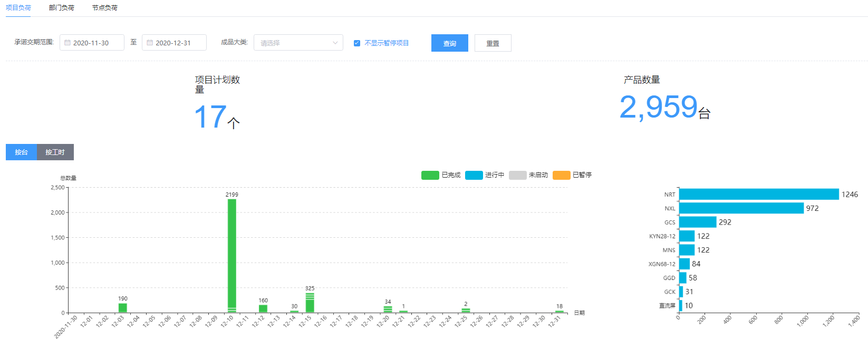Toggle the green 已完成 legend swatch

point(430,175)
